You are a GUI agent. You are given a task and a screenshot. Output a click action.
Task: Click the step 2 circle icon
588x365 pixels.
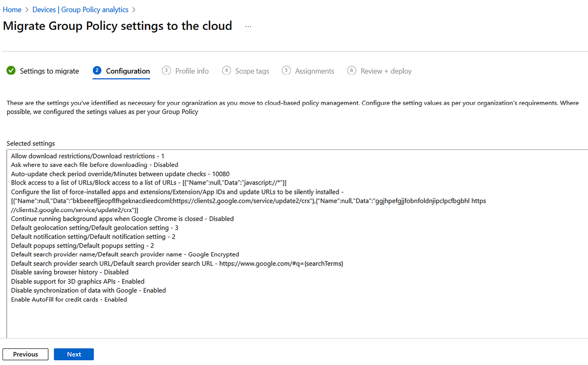click(97, 71)
